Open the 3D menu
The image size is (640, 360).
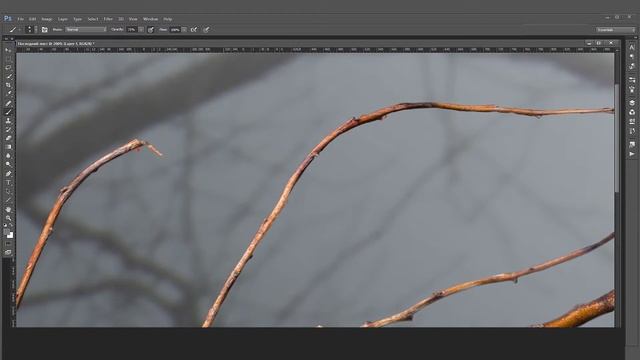(x=121, y=19)
